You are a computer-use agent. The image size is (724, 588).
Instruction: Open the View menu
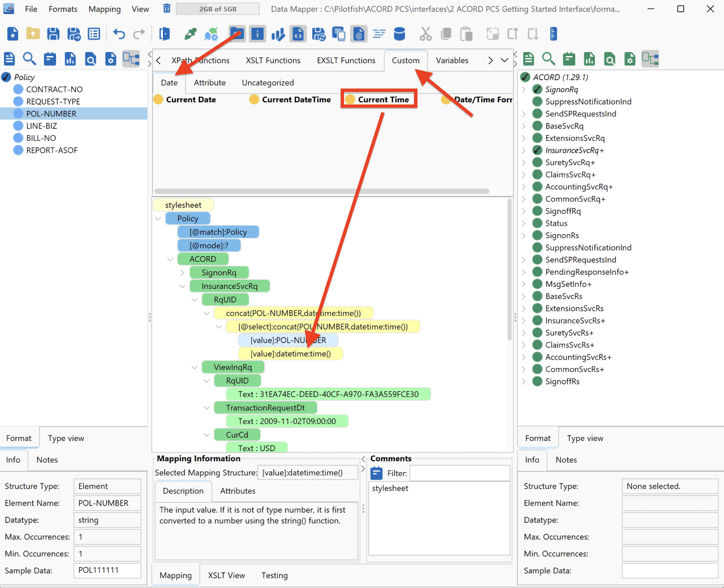(140, 9)
